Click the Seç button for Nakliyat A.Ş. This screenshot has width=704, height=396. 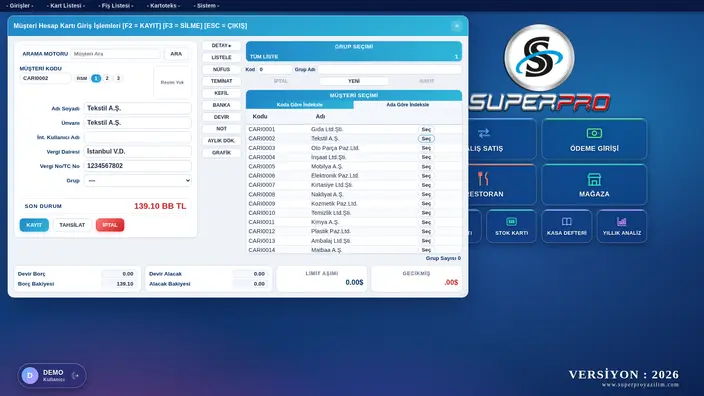426,194
